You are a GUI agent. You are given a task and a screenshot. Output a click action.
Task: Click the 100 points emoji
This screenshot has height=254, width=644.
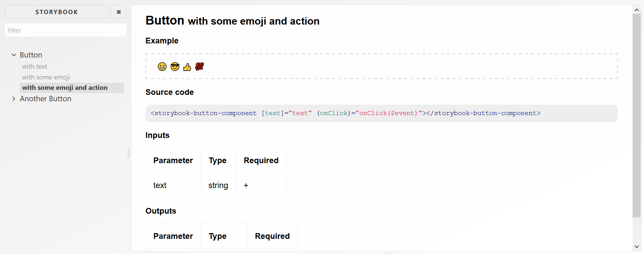click(x=200, y=67)
